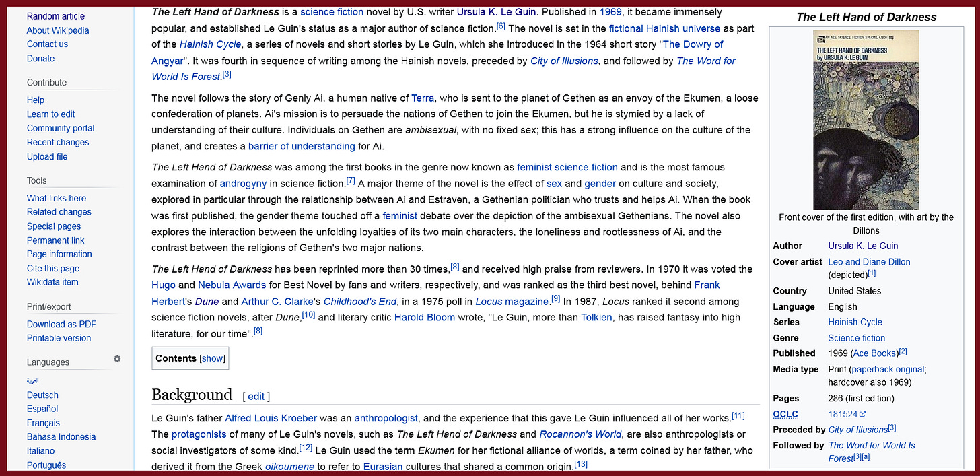
Task: Open the book cover image thumbnail
Action: (x=866, y=120)
